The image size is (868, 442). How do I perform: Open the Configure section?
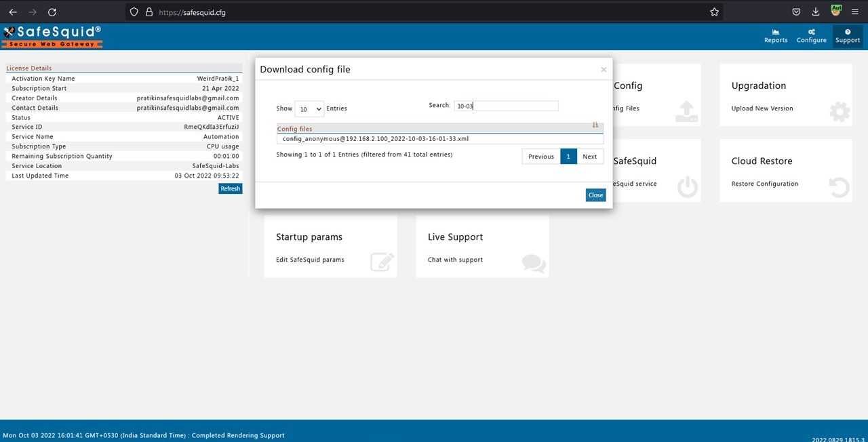[811, 36]
